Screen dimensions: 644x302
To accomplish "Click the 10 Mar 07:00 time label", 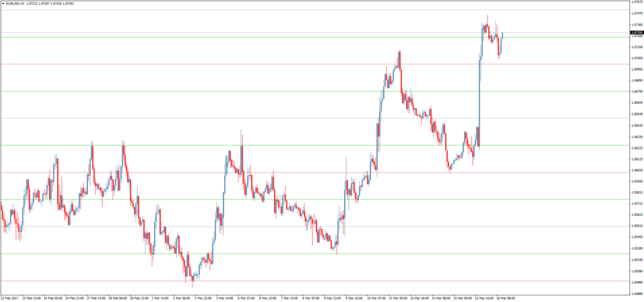I will (x=376, y=298).
